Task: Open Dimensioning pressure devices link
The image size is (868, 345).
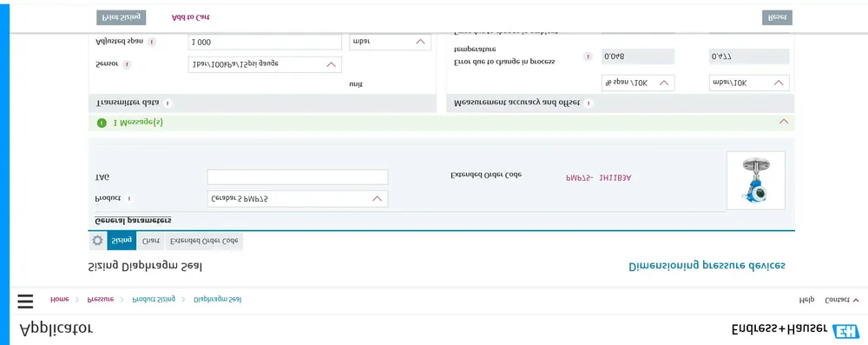Action: pos(707,266)
